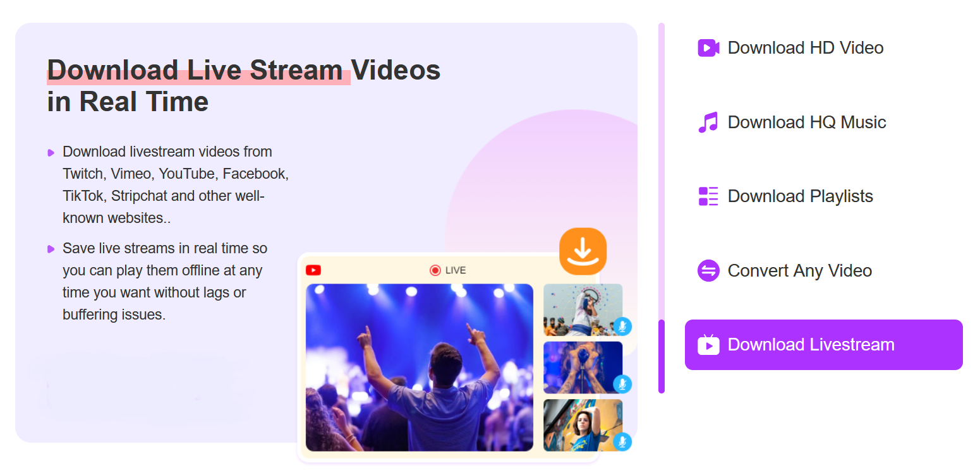The height and width of the screenshot is (473, 980).
Task: Click the convert arrows icon beside Convert Any Video
Action: tap(708, 271)
